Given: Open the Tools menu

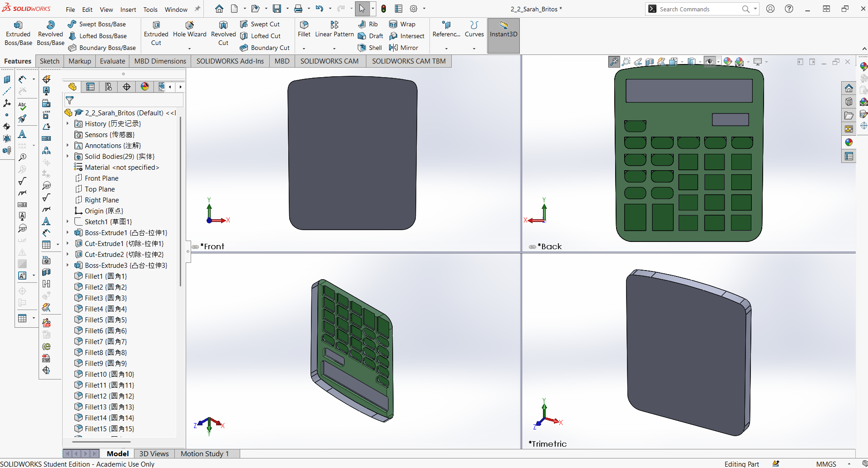Looking at the screenshot, I should click(150, 10).
